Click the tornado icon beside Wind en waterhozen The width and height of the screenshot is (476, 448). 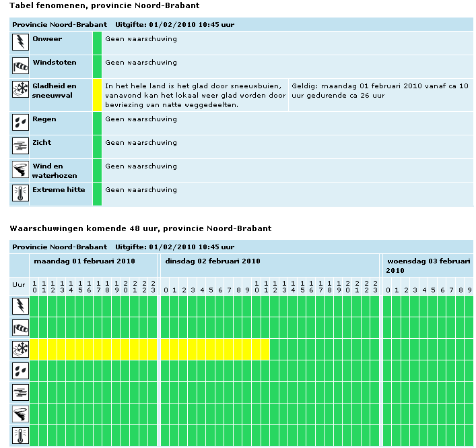tap(20, 170)
